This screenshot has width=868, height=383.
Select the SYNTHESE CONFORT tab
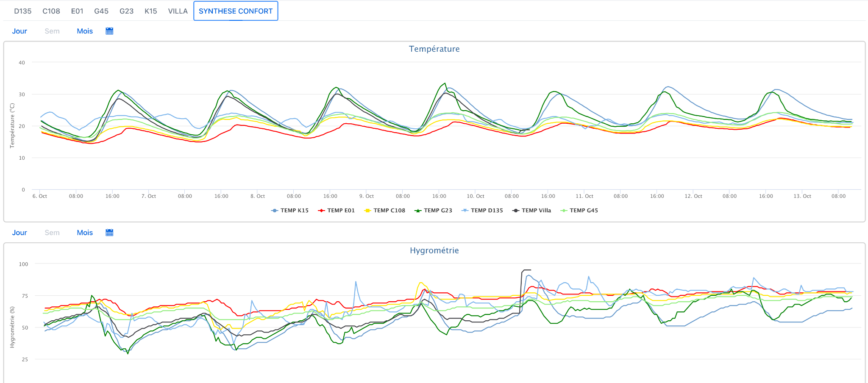[236, 11]
